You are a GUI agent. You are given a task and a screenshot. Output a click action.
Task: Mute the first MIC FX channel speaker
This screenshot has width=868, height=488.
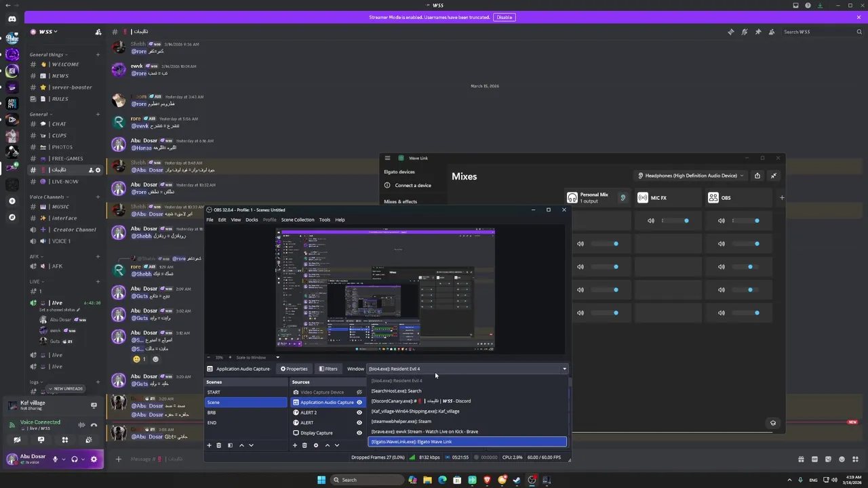point(651,220)
